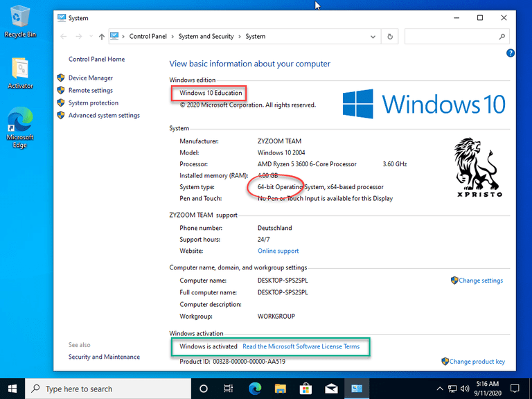Open Remote settings link
The width and height of the screenshot is (532, 399).
(x=91, y=90)
